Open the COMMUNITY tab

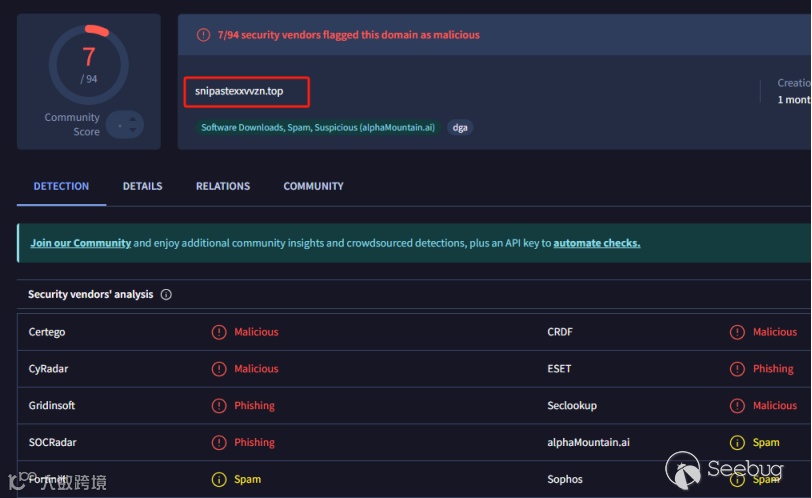pos(313,186)
